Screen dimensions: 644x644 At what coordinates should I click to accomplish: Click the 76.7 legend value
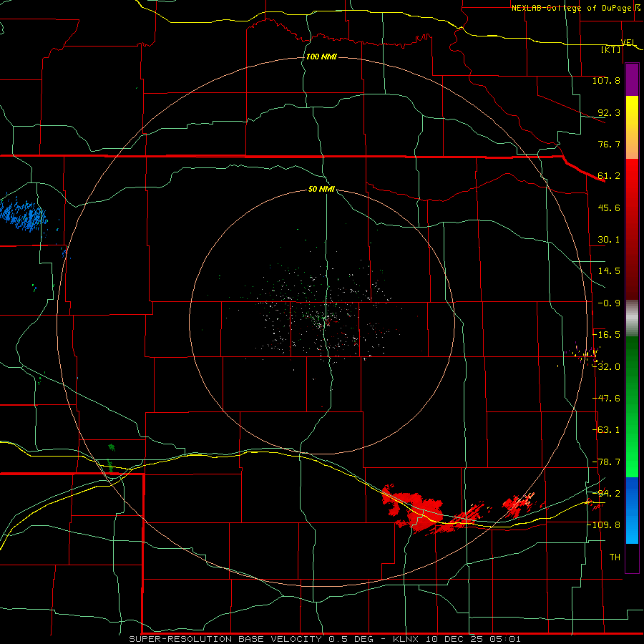pyautogui.click(x=609, y=144)
